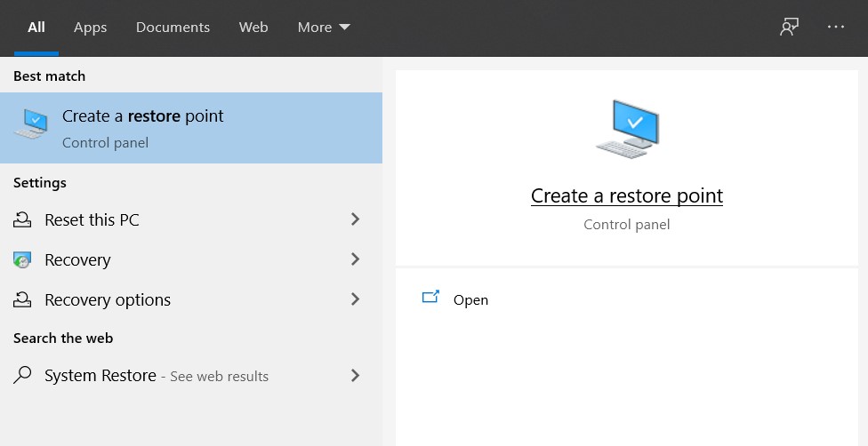Image resolution: width=868 pixels, height=446 pixels.
Task: Expand the Recovery options chevron
Action: point(355,299)
